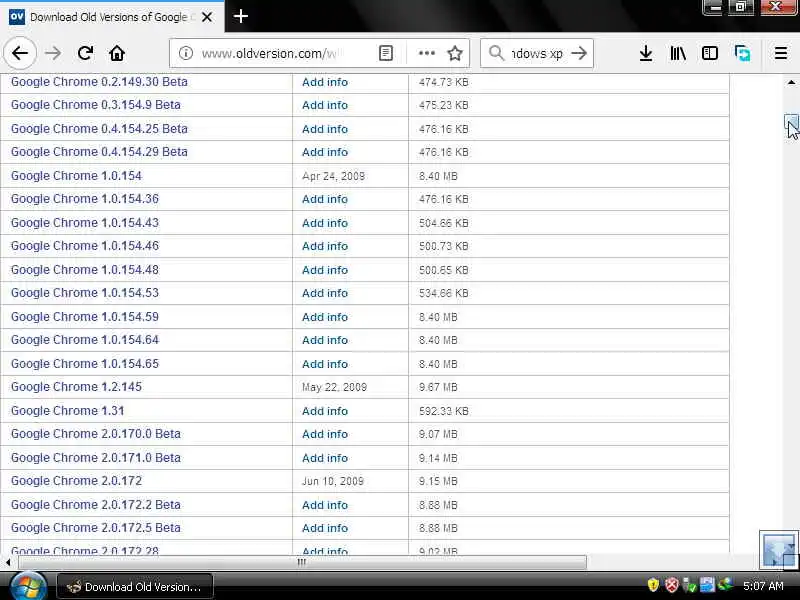
Task: Click the search magnifier icon
Action: pos(496,53)
